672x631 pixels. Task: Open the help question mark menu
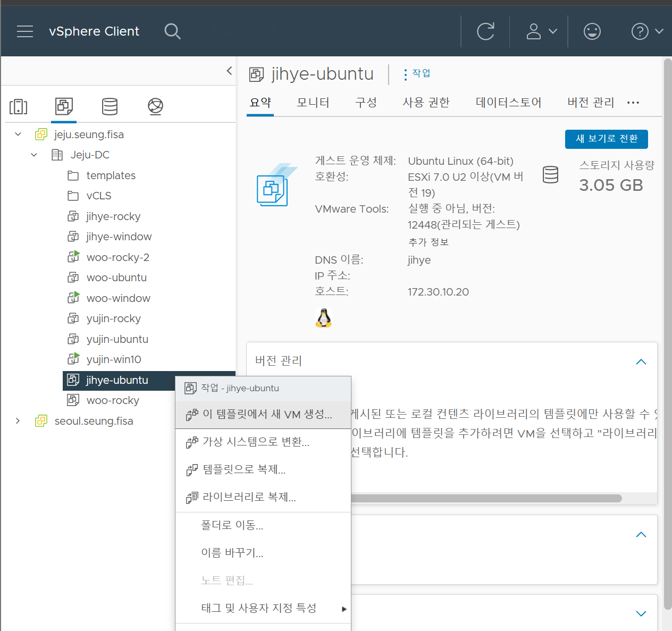click(647, 31)
